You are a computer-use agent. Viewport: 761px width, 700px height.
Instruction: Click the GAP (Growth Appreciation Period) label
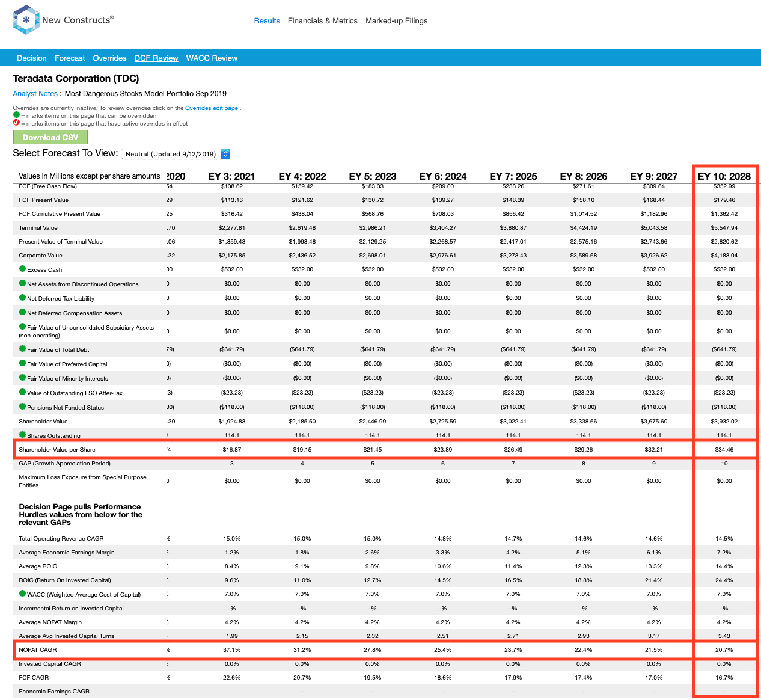point(65,464)
